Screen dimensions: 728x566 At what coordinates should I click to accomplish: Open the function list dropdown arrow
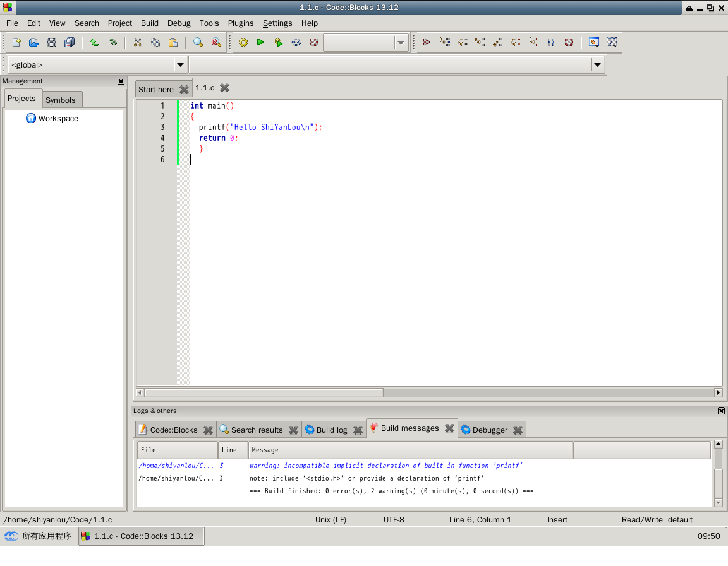[x=597, y=64]
